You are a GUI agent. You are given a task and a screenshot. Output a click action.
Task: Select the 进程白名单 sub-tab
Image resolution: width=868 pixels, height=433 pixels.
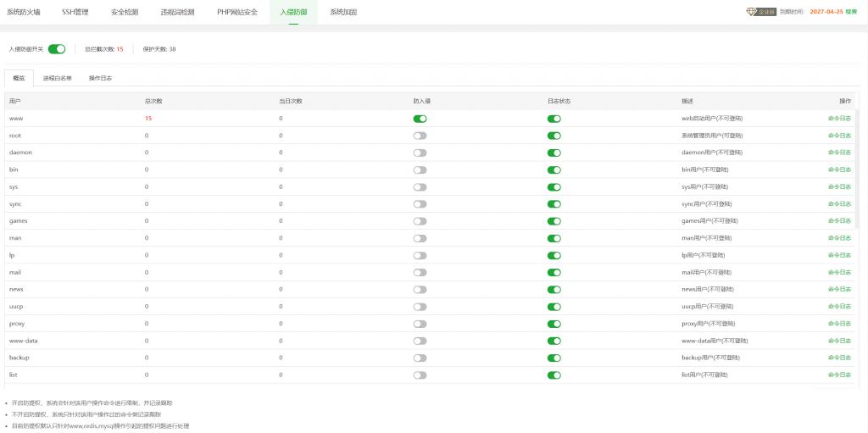click(58, 78)
